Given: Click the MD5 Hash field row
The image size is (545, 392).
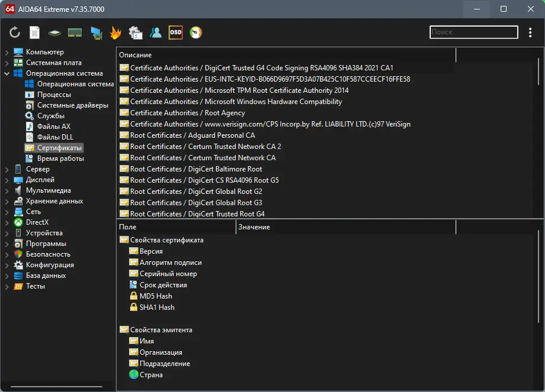Looking at the screenshot, I should pos(151,296).
